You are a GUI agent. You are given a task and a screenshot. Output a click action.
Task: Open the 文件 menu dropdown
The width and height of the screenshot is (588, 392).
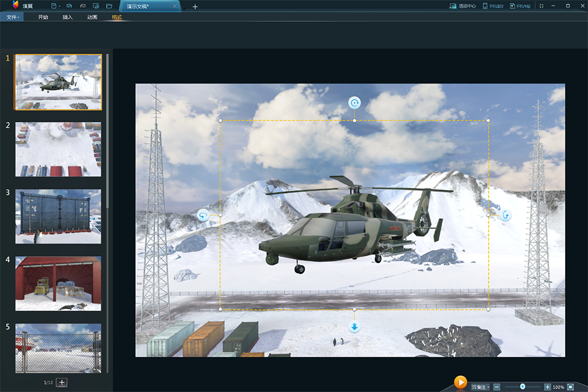pyautogui.click(x=12, y=17)
